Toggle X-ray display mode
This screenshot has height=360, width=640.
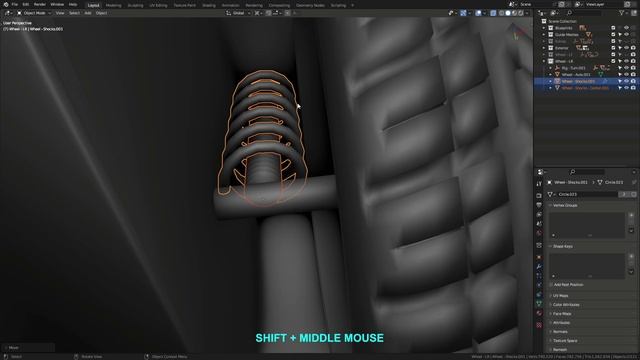[493, 13]
